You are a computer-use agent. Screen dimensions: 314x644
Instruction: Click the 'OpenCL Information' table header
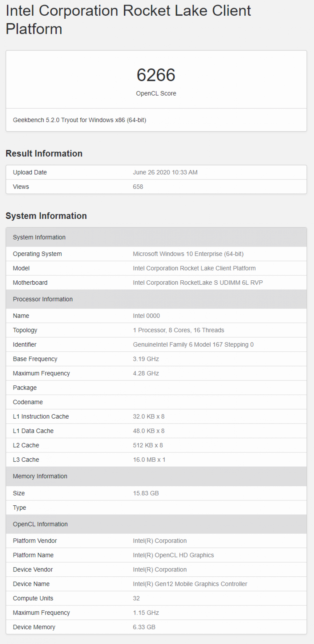click(x=156, y=524)
